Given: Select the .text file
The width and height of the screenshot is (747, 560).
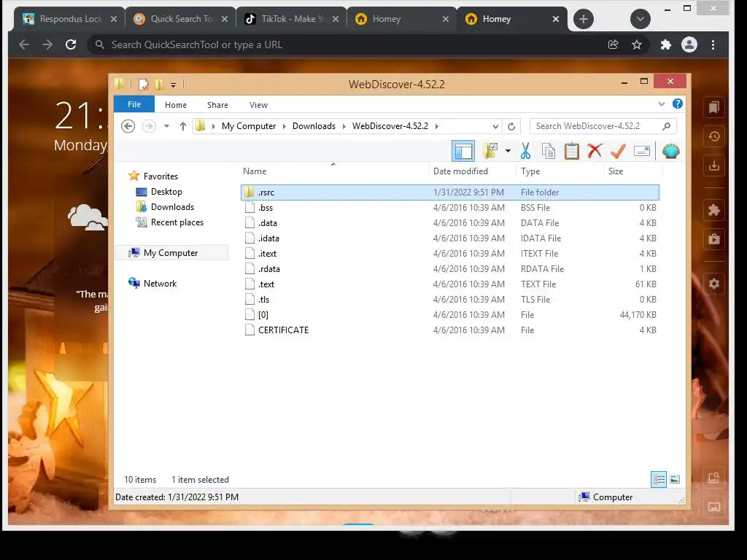Looking at the screenshot, I should pos(449,284).
